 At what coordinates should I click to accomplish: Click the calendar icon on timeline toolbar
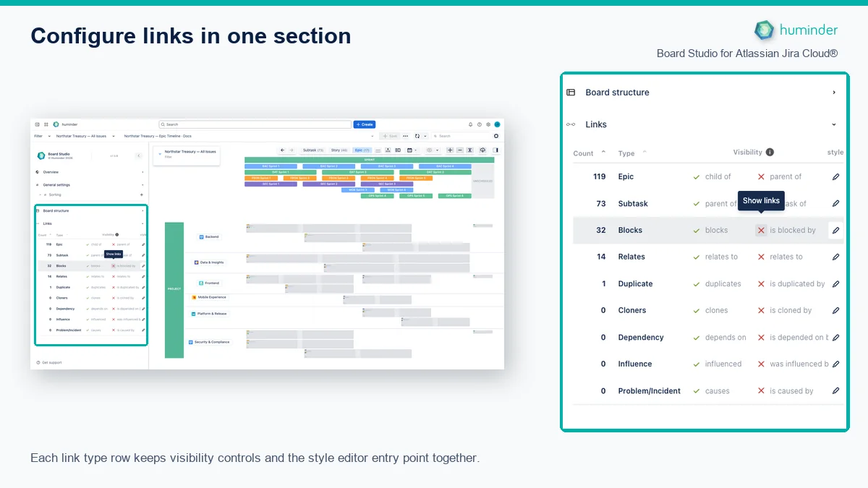(409, 150)
